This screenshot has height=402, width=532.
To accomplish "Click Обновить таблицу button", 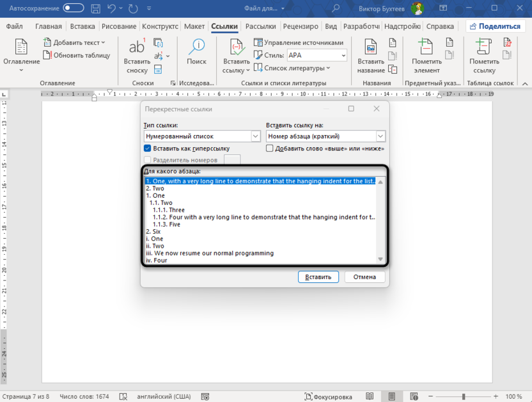I will (77, 55).
